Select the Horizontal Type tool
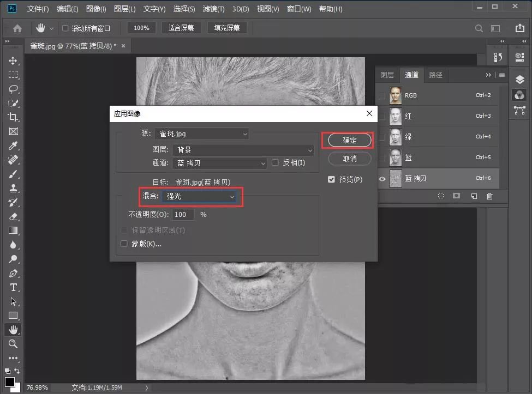 click(13, 287)
